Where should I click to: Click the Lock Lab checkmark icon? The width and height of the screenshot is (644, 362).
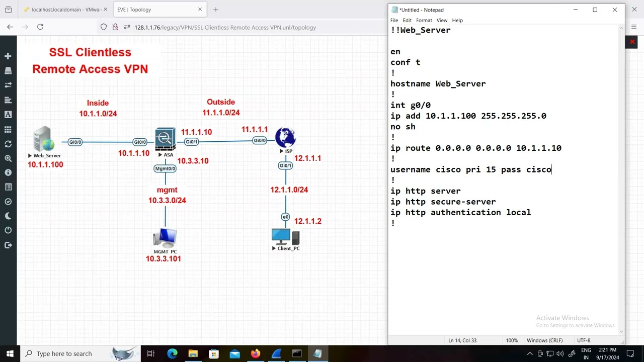point(8,202)
